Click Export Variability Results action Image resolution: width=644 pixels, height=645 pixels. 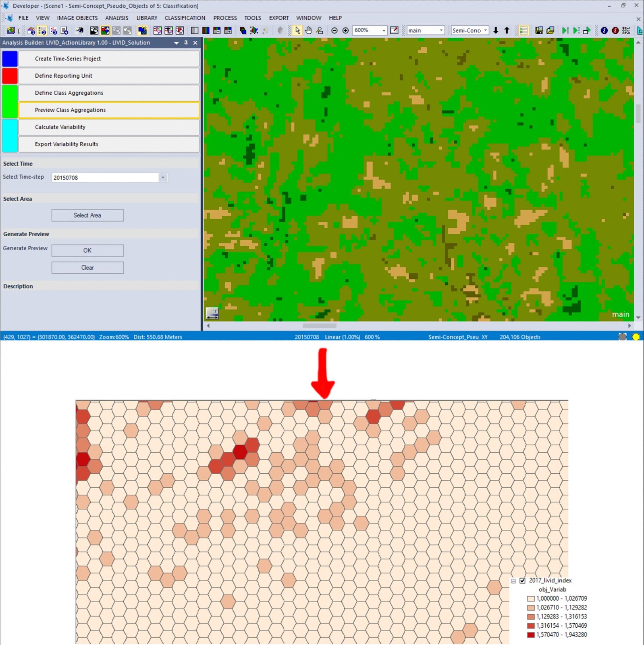click(109, 144)
